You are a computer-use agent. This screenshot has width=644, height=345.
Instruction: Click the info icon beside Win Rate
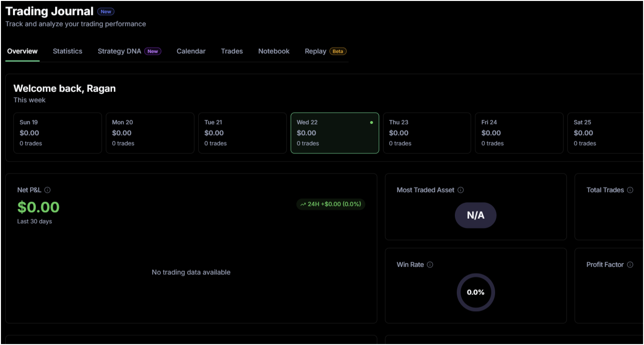coord(430,265)
